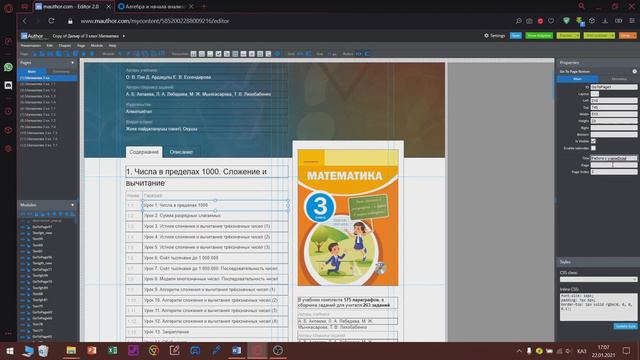Image resolution: width=640 pixels, height=360 pixels.
Task: Select the Main tab in the Pages panel
Action: [x=32, y=71]
